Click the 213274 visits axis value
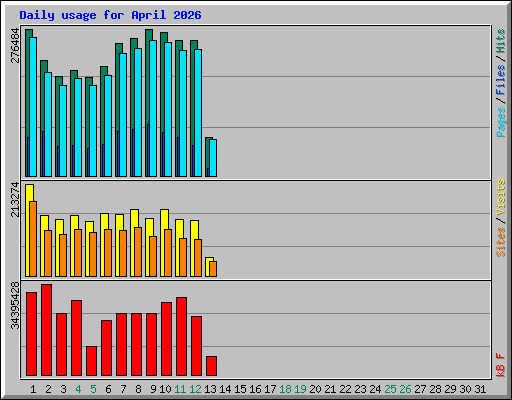This screenshot has width=512, height=400. point(15,199)
